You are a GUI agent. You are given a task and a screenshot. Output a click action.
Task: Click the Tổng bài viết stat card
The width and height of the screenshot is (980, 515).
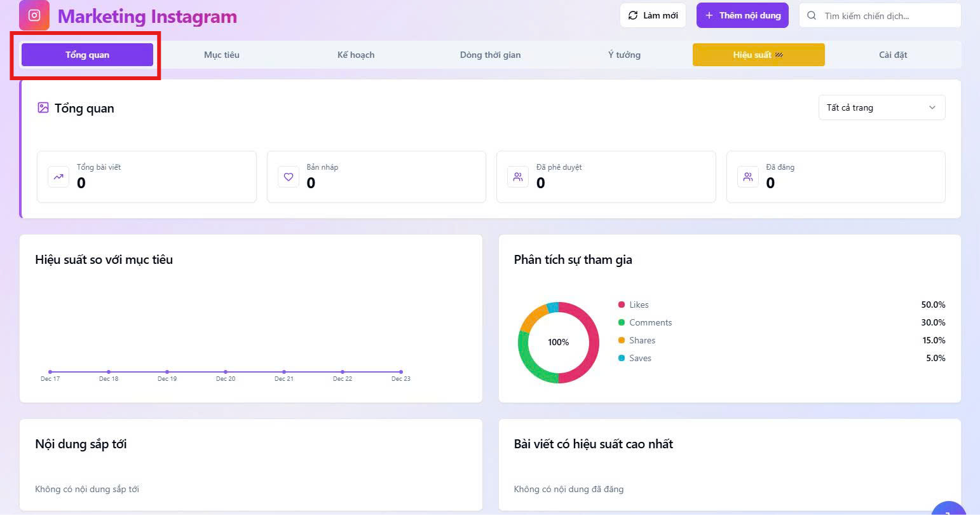click(147, 177)
